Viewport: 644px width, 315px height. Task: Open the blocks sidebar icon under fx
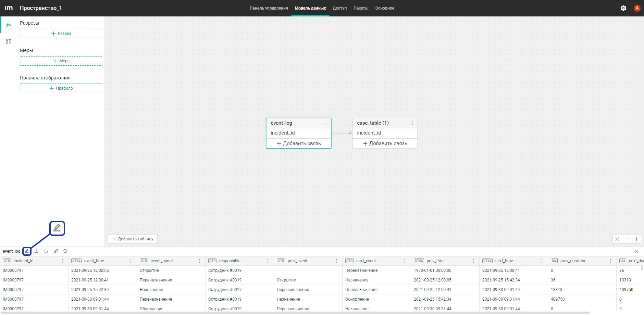[x=9, y=41]
